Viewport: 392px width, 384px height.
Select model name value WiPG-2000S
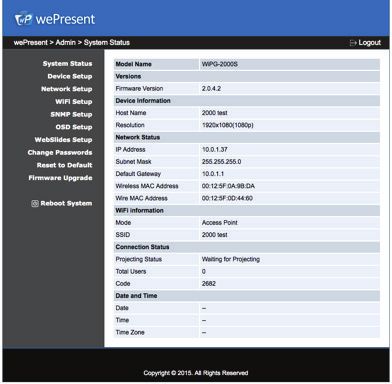[x=220, y=64]
